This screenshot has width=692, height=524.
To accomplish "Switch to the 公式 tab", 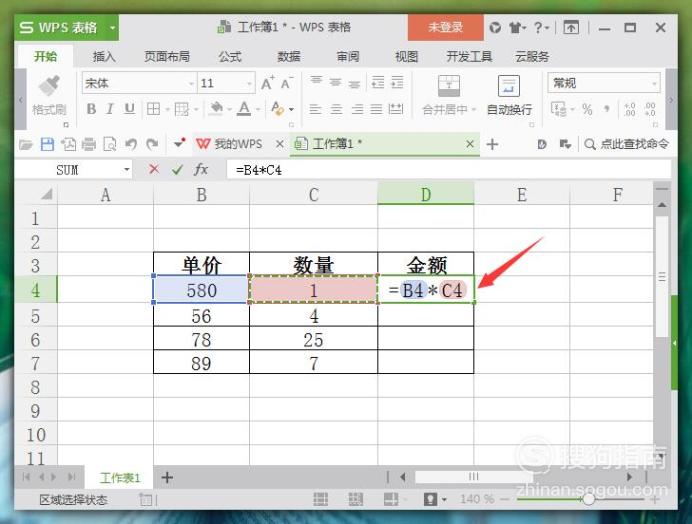I will (230, 57).
